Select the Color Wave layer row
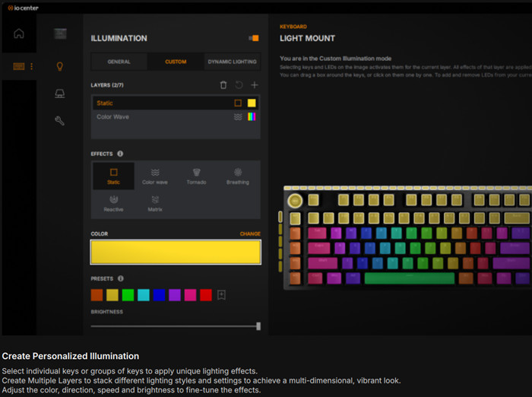The image size is (532, 397). coord(176,117)
